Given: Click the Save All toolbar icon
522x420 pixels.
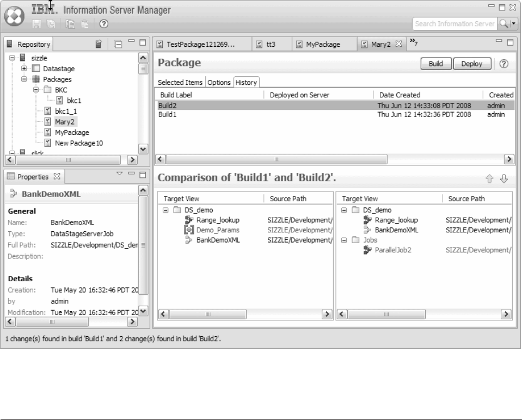Looking at the screenshot, I should (51, 24).
